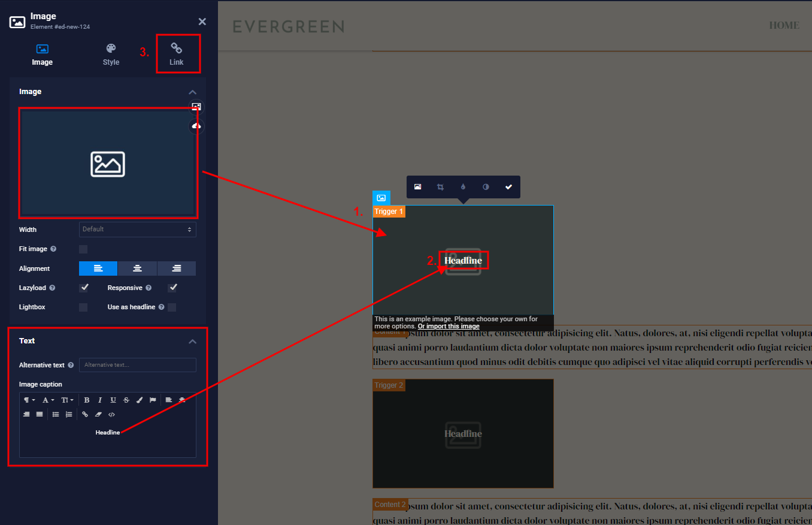812x525 pixels.
Task: Insert link using caption chain icon
Action: 85,414
